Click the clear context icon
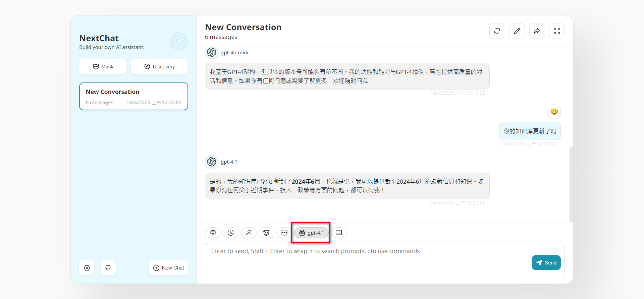The image size is (644, 299). coord(284,233)
